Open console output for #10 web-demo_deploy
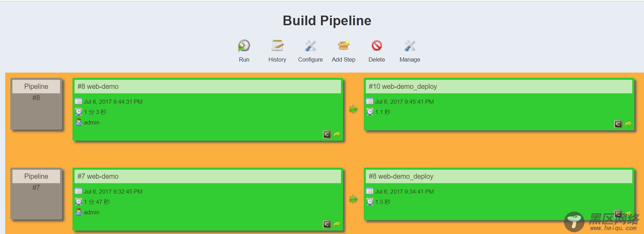 (618, 124)
